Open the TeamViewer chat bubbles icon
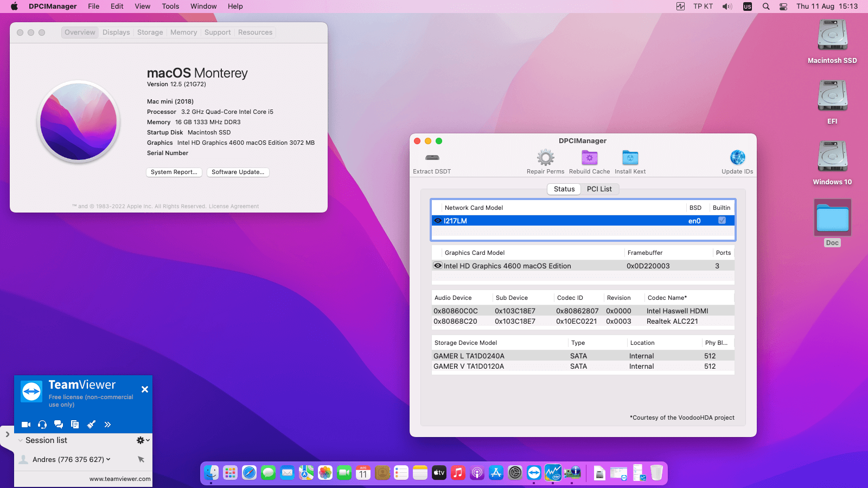The height and width of the screenshot is (488, 868). coord(59,425)
